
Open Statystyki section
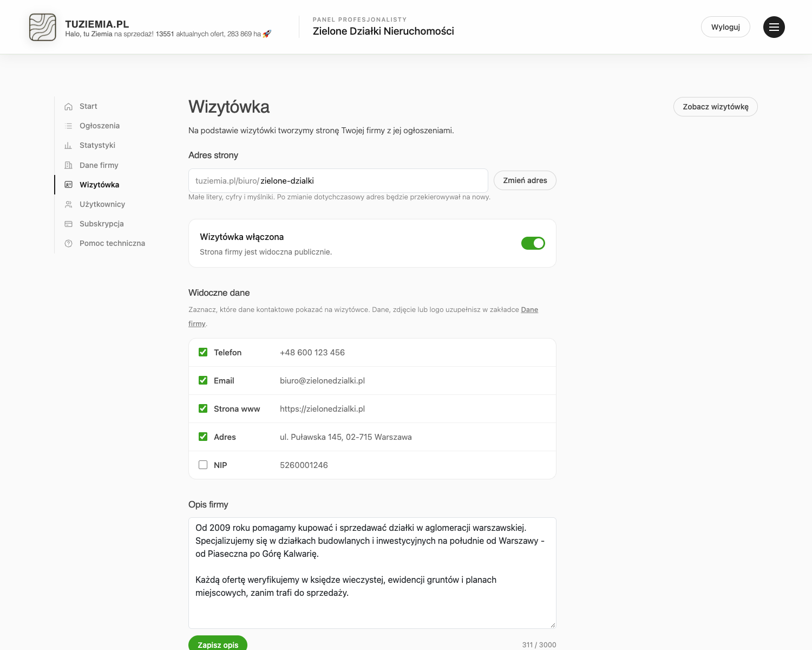click(97, 145)
